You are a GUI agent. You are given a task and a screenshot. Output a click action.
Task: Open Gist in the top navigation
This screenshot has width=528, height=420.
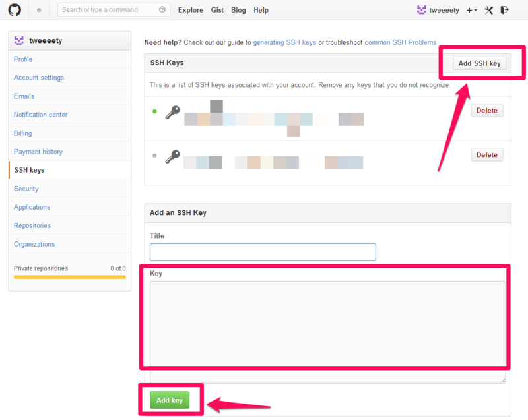click(217, 10)
